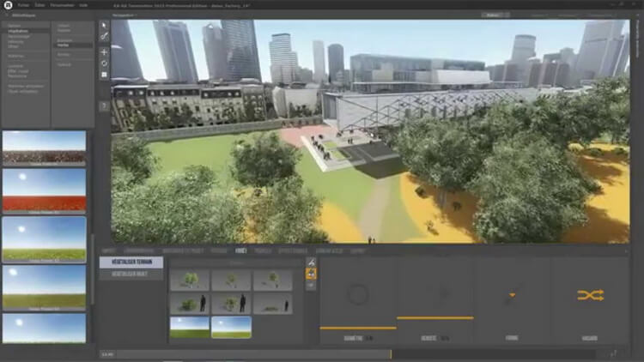This screenshot has height=362, width=644.
Task: Select the rotate tool icon
Action: [x=104, y=63]
